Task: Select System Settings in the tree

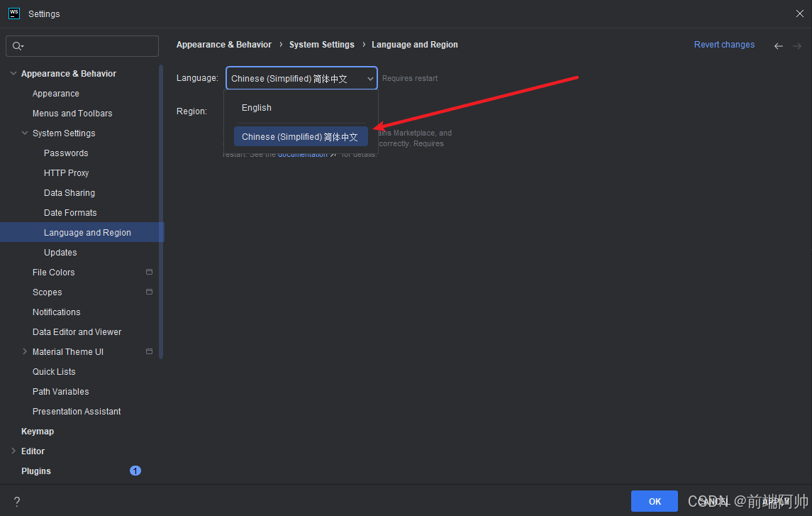Action: [x=64, y=133]
